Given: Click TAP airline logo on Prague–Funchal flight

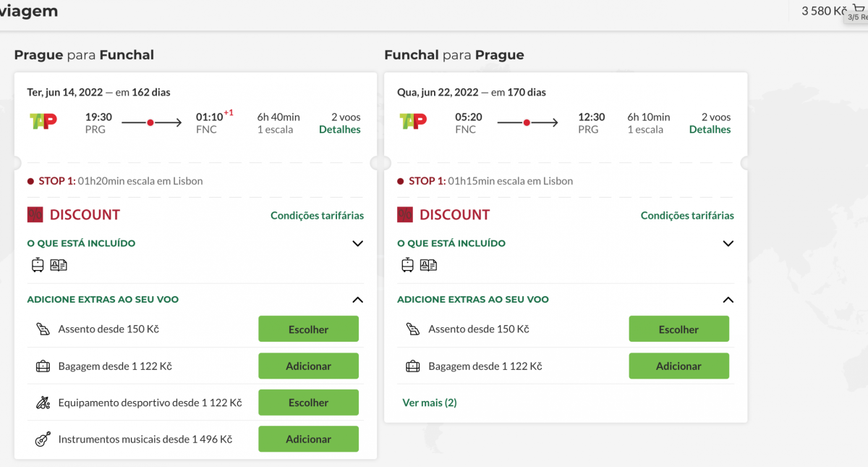Looking at the screenshot, I should pos(43,122).
